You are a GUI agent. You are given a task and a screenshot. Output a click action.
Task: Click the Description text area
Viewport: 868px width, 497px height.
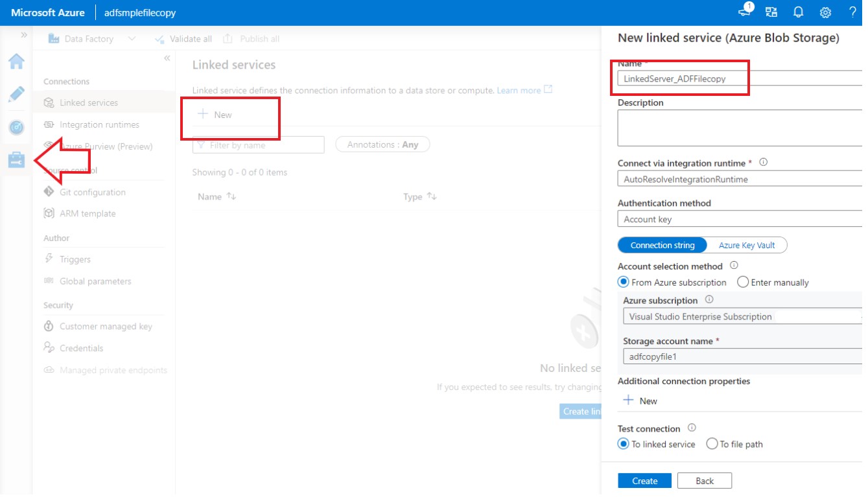tap(740, 128)
